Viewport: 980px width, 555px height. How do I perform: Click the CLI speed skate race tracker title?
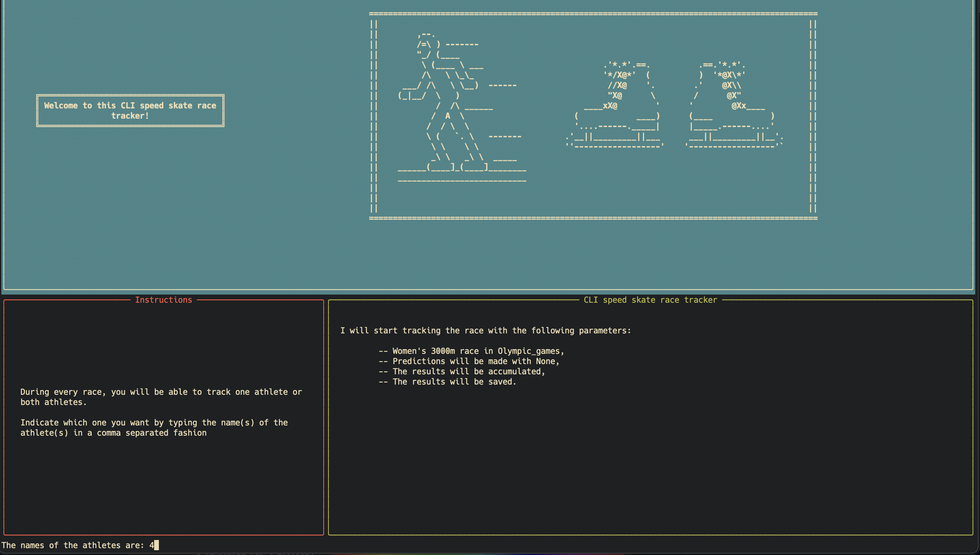coord(650,300)
